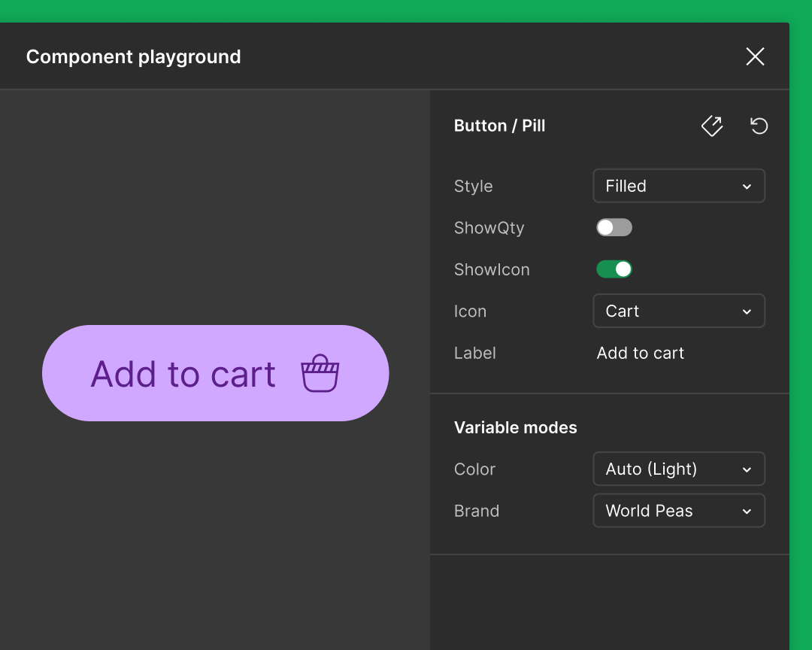Click the Icon dropdown chevron

(x=747, y=311)
